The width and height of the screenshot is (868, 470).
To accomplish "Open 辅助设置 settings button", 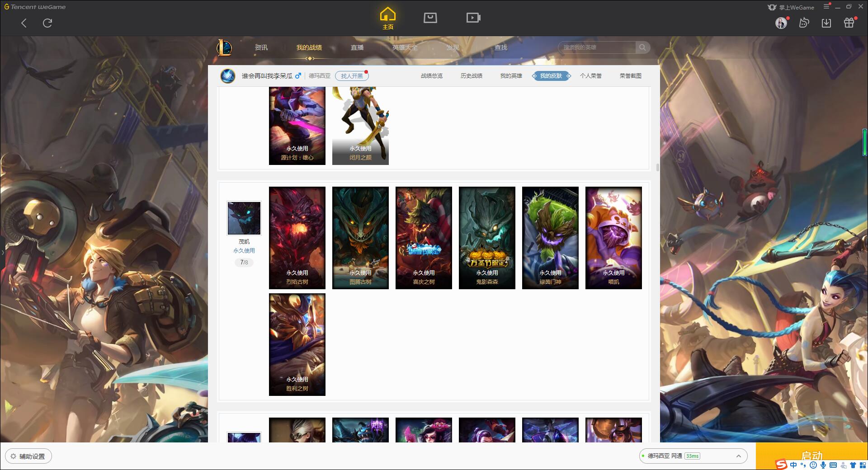I will [28, 456].
